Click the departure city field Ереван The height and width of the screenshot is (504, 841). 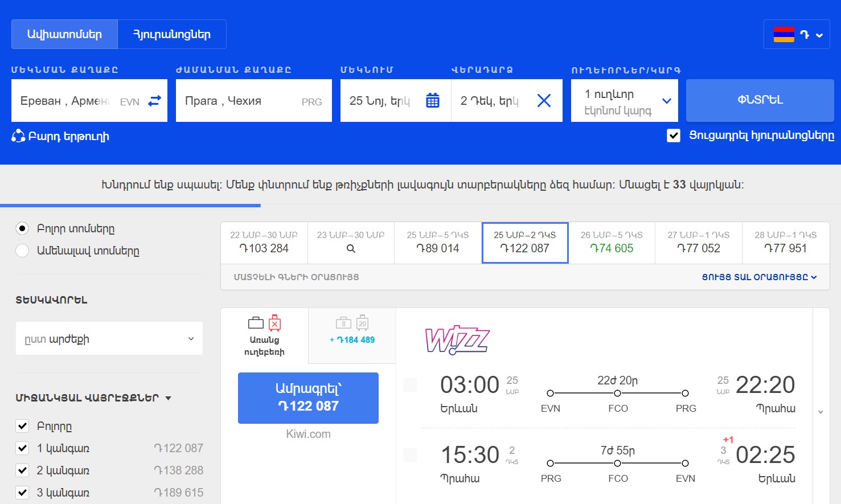[89, 101]
